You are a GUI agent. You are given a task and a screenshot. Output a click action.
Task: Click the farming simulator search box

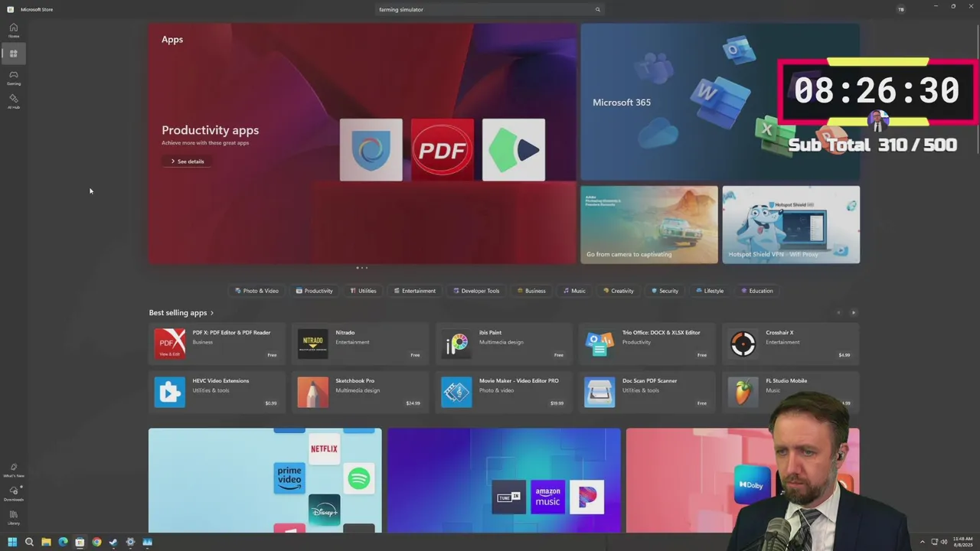pos(489,10)
